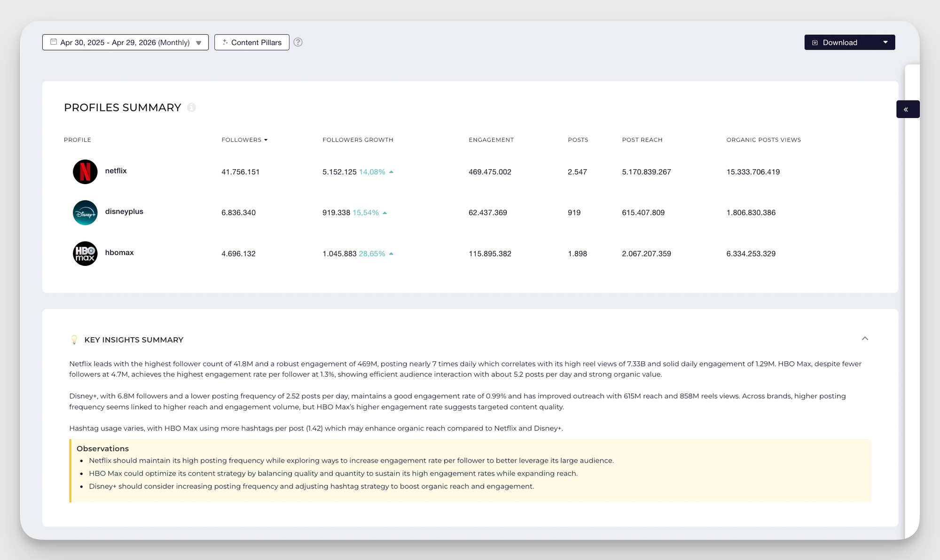Click disneyplus growth up-arrow icon
The image size is (940, 560).
[384, 213]
